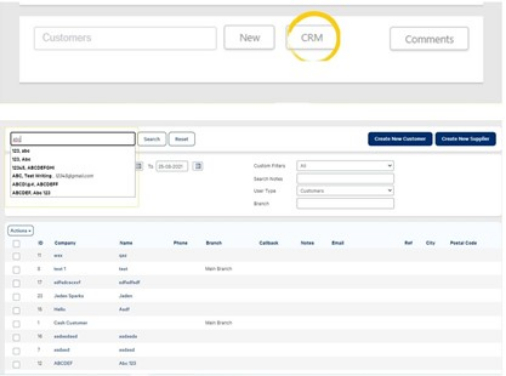The width and height of the screenshot is (506, 376).
Task: Expand the Custom Filters dropdown
Action: [345, 166]
